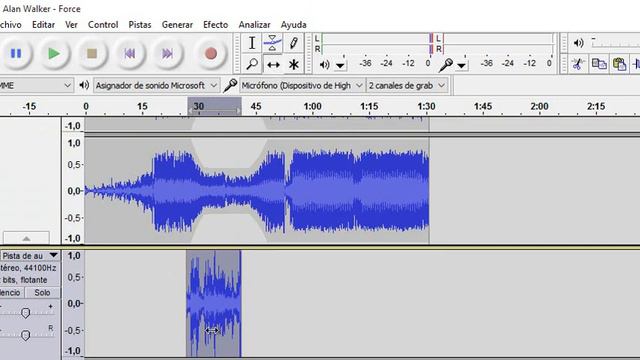Click the playback level meter L channel
The width and height of the screenshot is (640, 360).
tap(375, 39)
